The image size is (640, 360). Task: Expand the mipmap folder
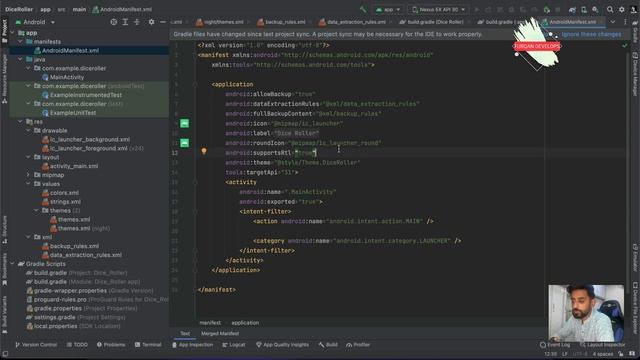coord(28,175)
